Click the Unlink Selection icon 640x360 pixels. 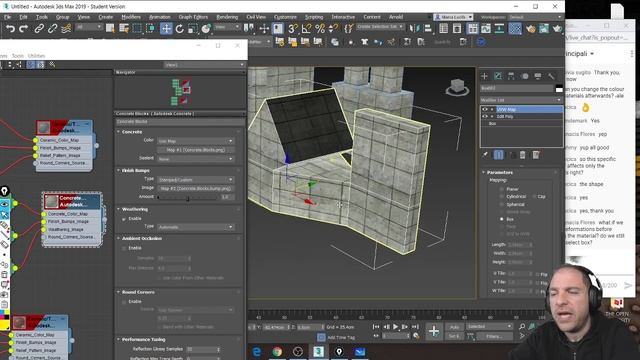52,29
